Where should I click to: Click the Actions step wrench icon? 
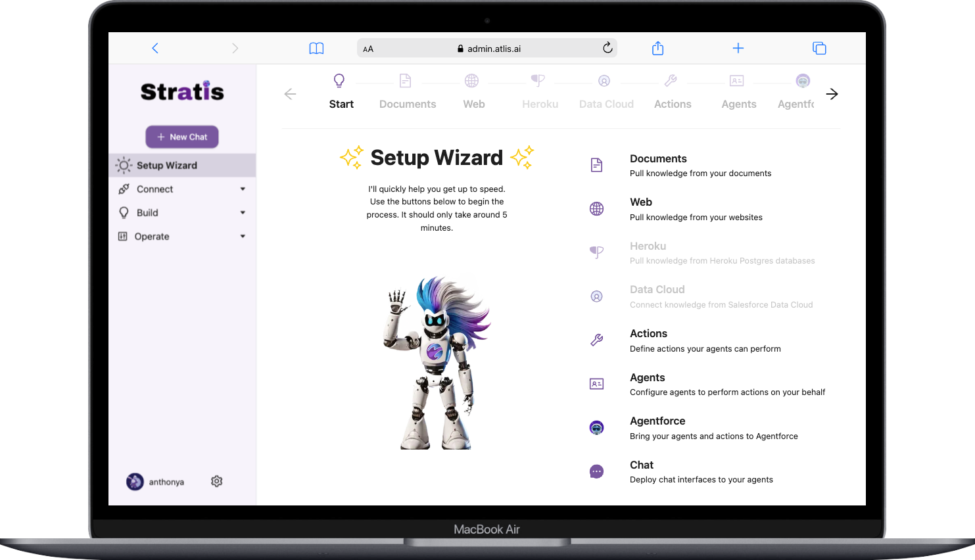click(671, 81)
